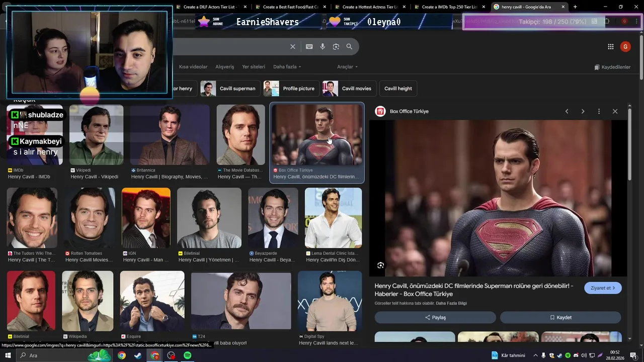
Task: Select the Cavill superman filter chip
Action: pyautogui.click(x=230, y=88)
